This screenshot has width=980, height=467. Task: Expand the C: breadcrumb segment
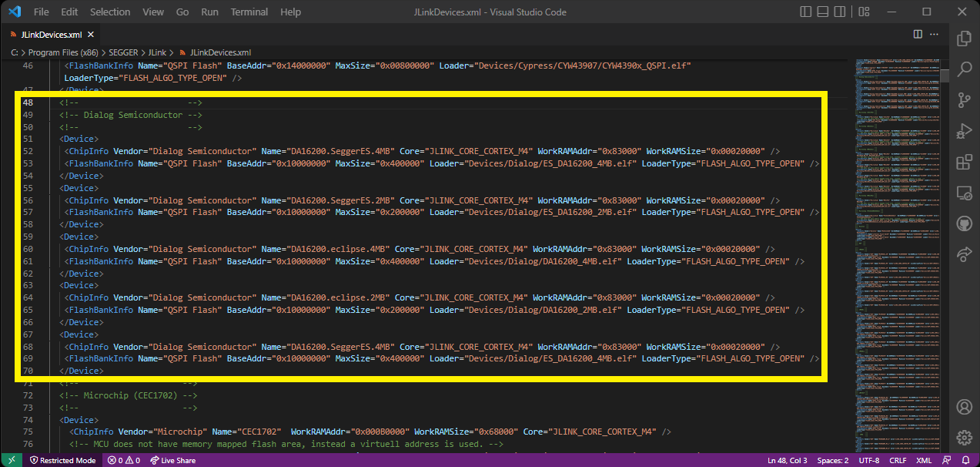tap(15, 52)
